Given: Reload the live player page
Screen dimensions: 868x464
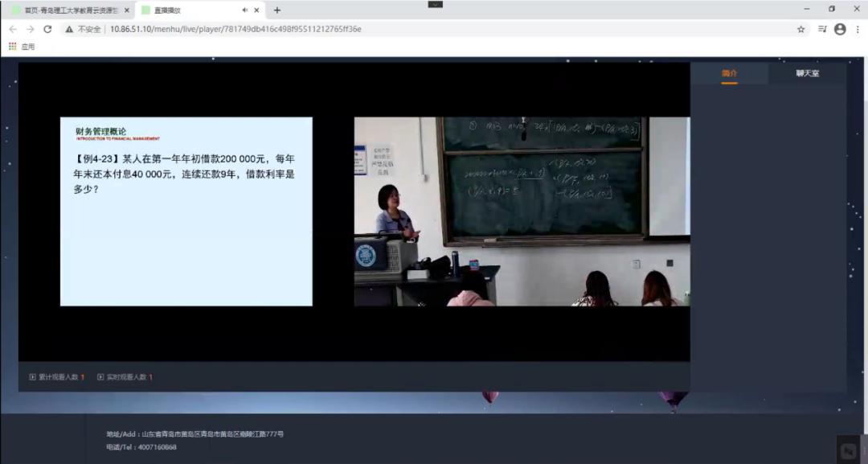Looking at the screenshot, I should [x=47, y=29].
